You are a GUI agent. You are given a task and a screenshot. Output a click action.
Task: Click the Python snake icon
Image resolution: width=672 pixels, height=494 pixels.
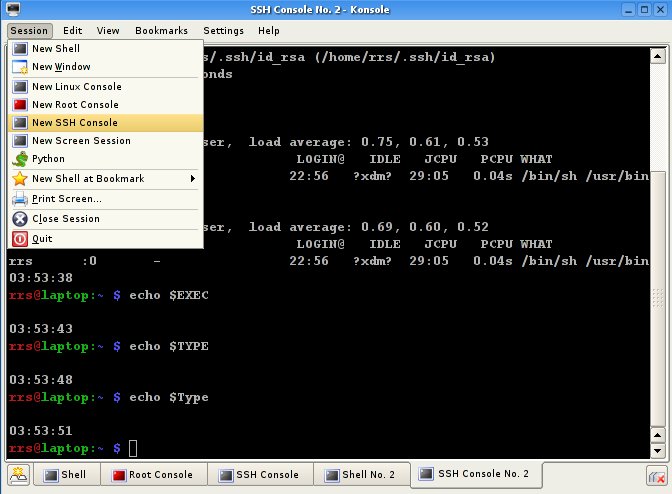point(20,159)
